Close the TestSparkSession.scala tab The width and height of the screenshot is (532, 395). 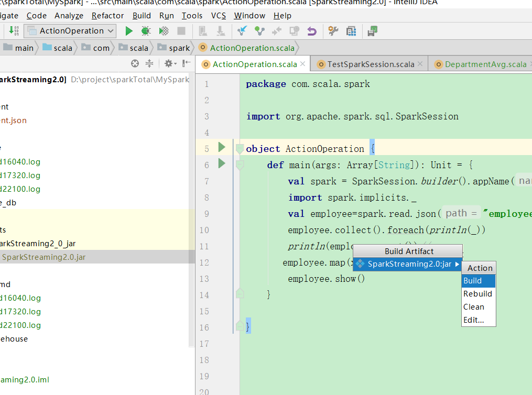(420, 64)
